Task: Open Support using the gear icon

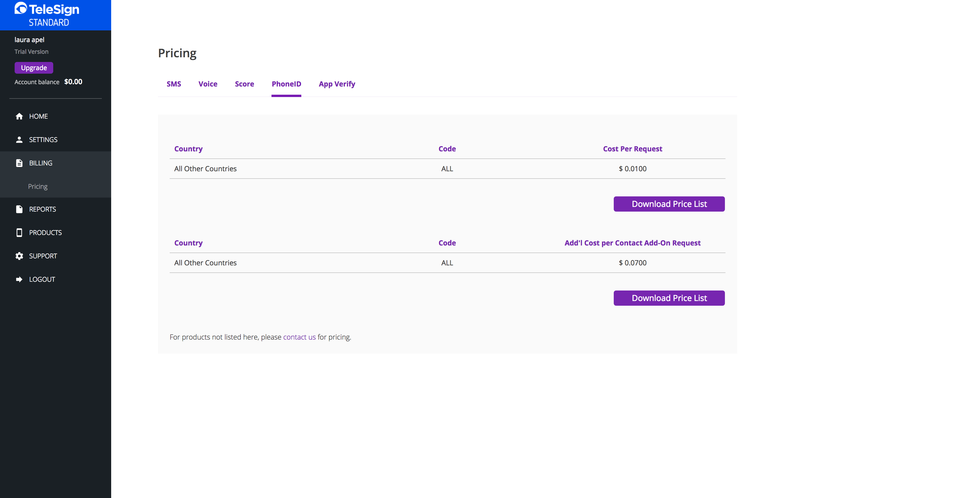Action: [x=19, y=256]
